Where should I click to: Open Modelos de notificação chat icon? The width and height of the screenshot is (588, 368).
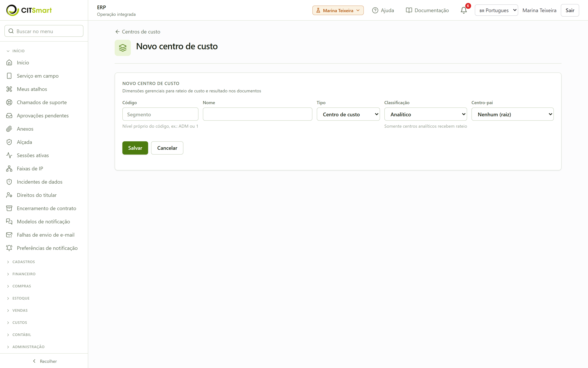pos(9,222)
